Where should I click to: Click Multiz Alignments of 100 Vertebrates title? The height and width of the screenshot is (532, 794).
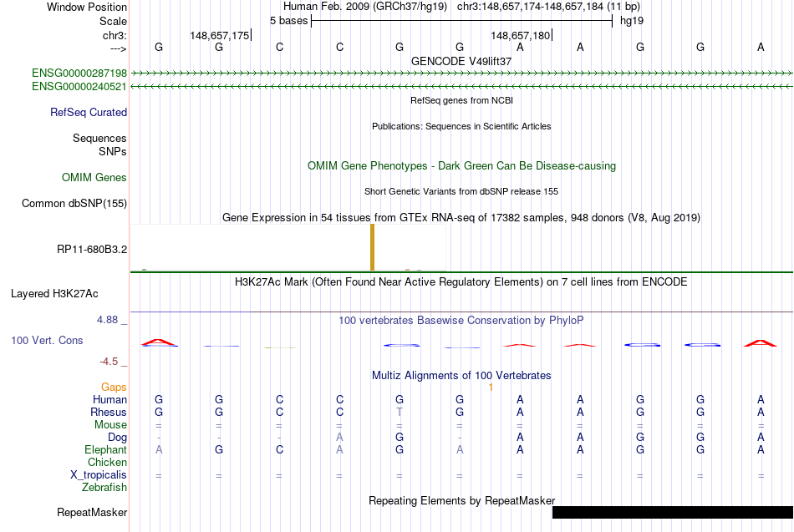tap(461, 376)
